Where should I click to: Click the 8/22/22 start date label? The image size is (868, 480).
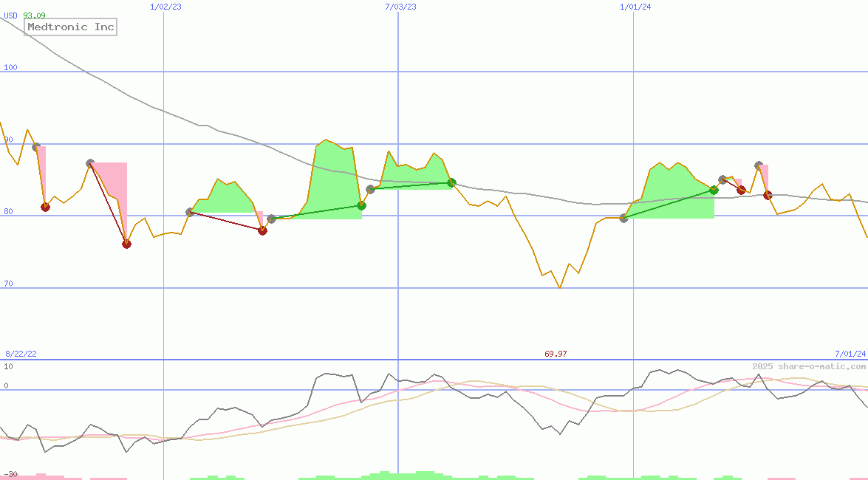21,354
